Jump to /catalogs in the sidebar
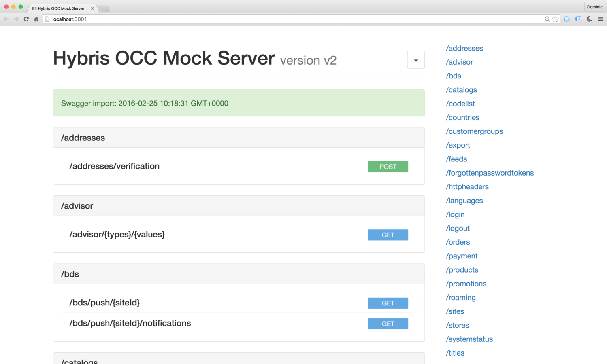 461,90
